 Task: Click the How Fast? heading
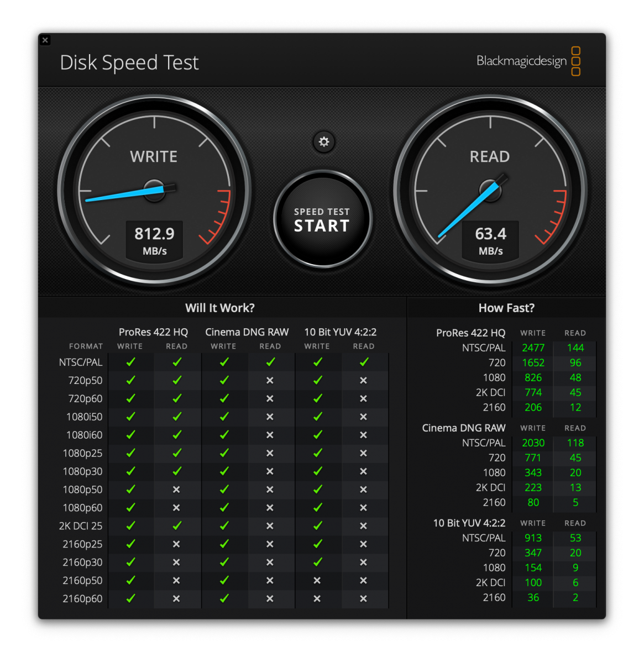(506, 308)
